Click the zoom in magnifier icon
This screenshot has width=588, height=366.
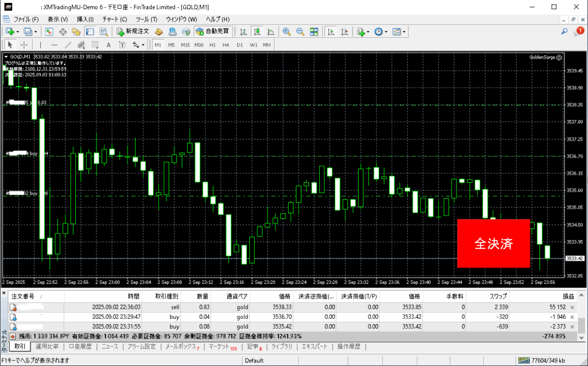click(x=286, y=32)
